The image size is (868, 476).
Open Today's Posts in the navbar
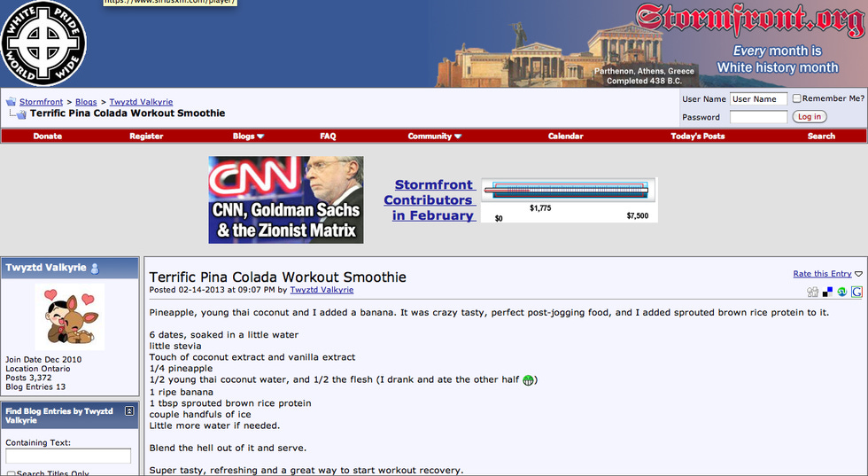click(698, 137)
